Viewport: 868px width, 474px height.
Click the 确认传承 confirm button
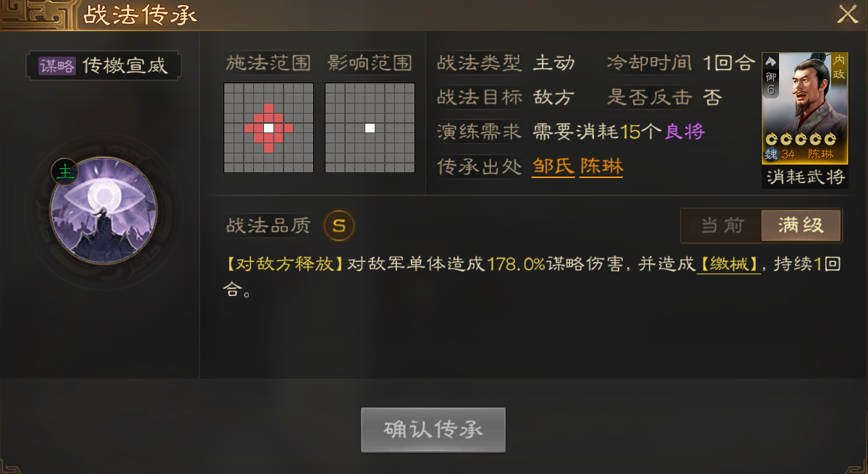[433, 430]
